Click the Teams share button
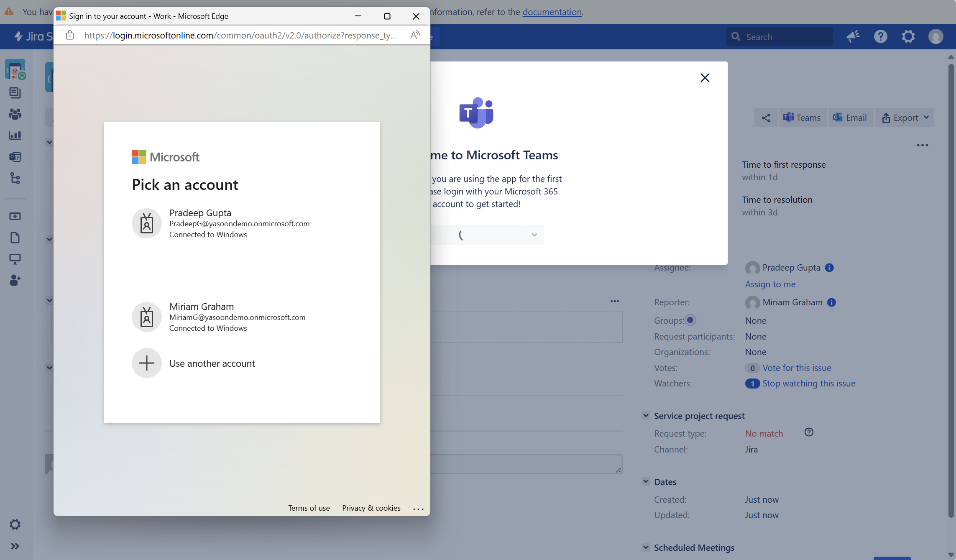Viewport: 956px width, 560px height. (802, 118)
